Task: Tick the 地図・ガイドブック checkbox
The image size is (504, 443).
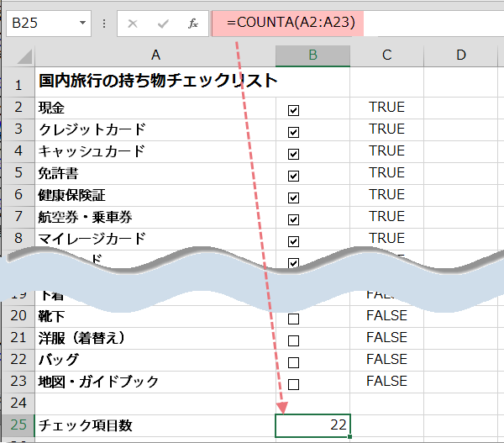Action: [x=293, y=384]
